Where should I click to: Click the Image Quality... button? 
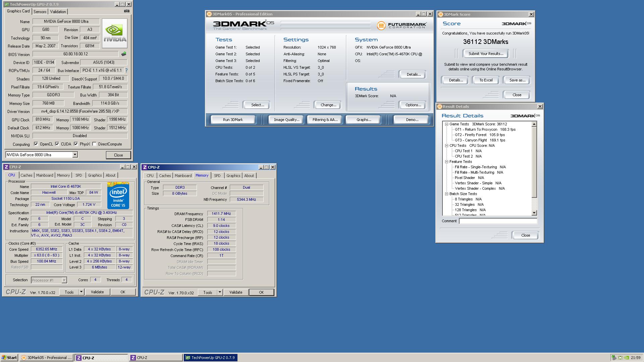(286, 120)
